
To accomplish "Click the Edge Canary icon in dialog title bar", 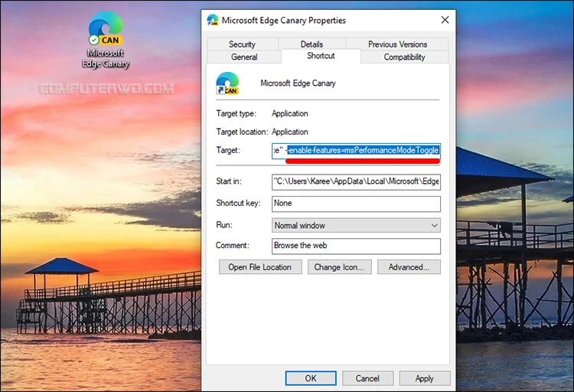I will tap(212, 20).
